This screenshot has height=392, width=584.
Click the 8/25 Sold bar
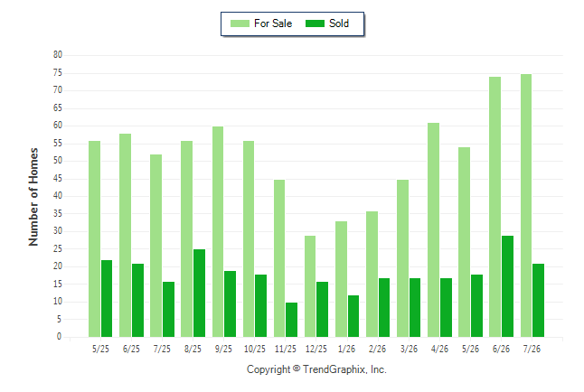click(x=199, y=294)
